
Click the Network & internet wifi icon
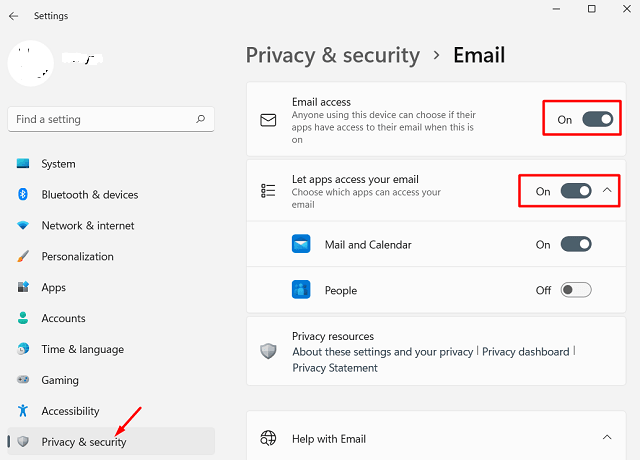tap(23, 226)
